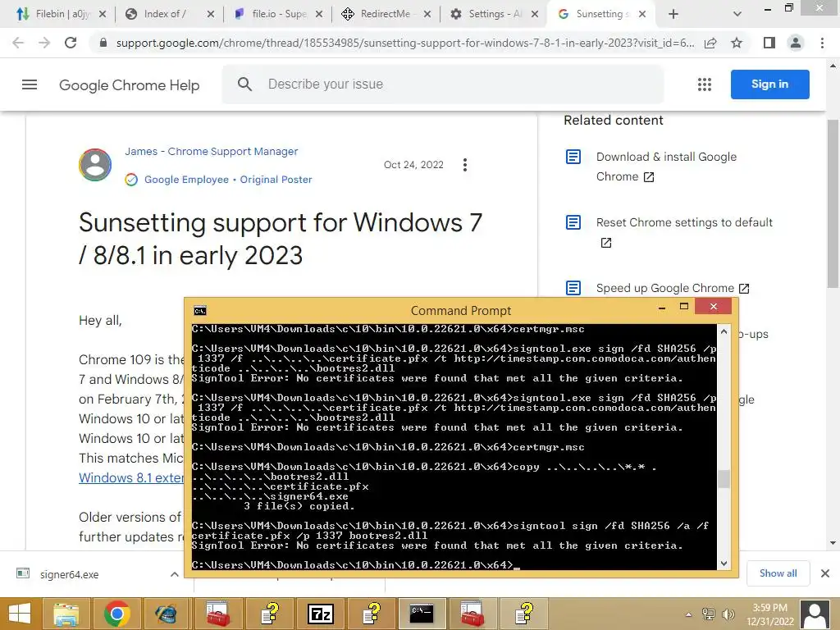Close the Sunsetting tab
The image size is (840, 630).
coord(641,14)
